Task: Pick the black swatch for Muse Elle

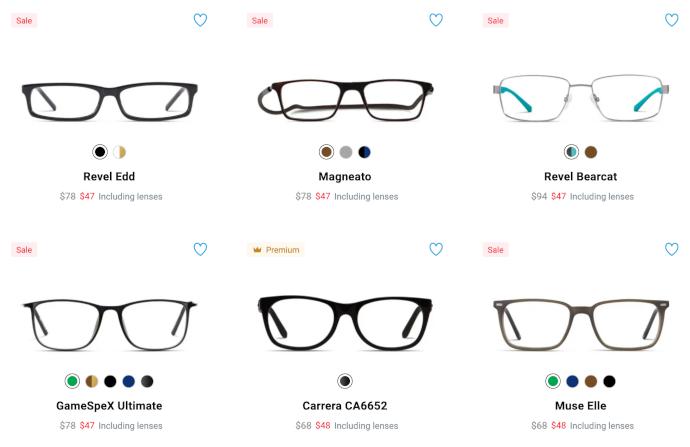Action: 609,381
